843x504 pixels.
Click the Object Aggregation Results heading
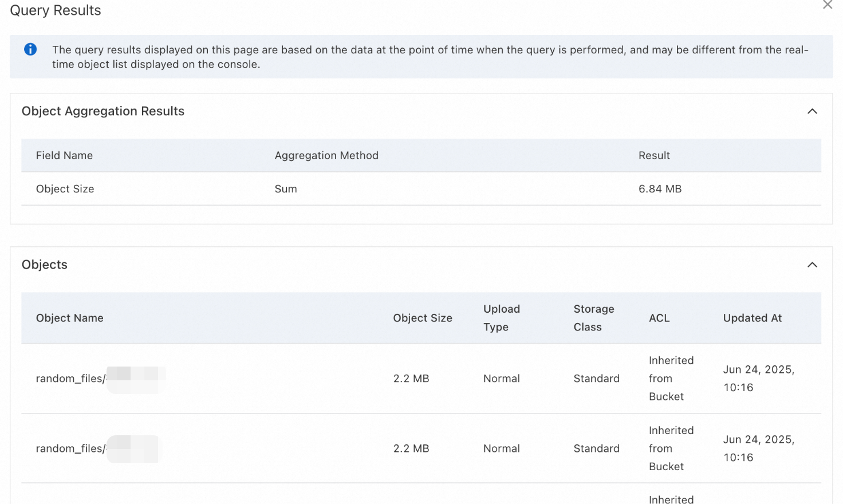(103, 111)
